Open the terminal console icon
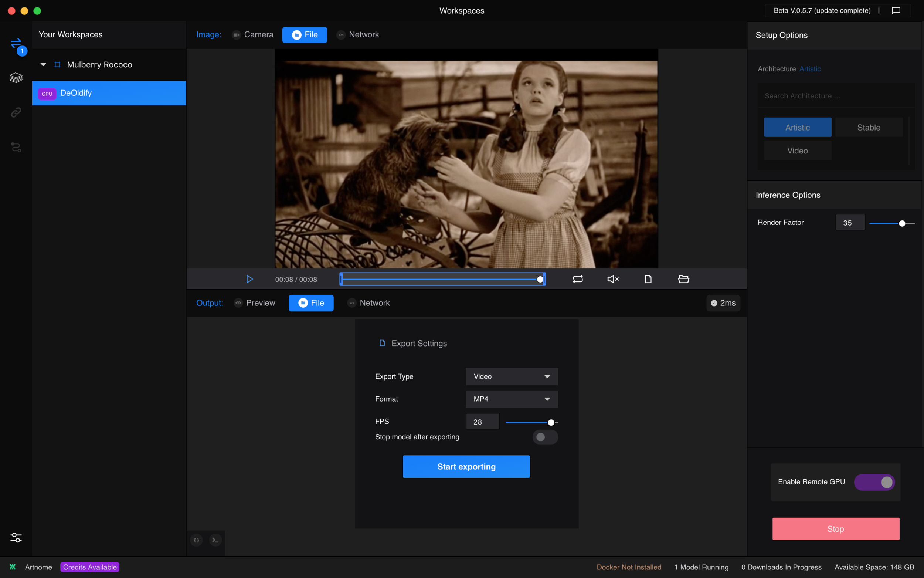Viewport: 924px width, 578px height. [x=215, y=540]
